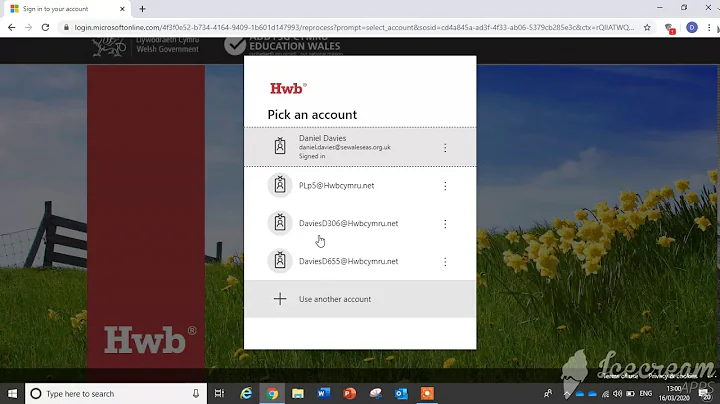The height and width of the screenshot is (404, 720).
Task: Click the Hwb logo in the dialog
Action: (x=288, y=88)
